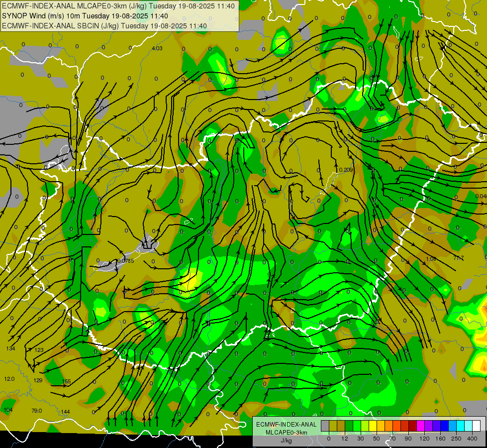Click the MLCAPE0-3km title line
Viewport: 487px width, 448px height.
pyautogui.click(x=118, y=6)
